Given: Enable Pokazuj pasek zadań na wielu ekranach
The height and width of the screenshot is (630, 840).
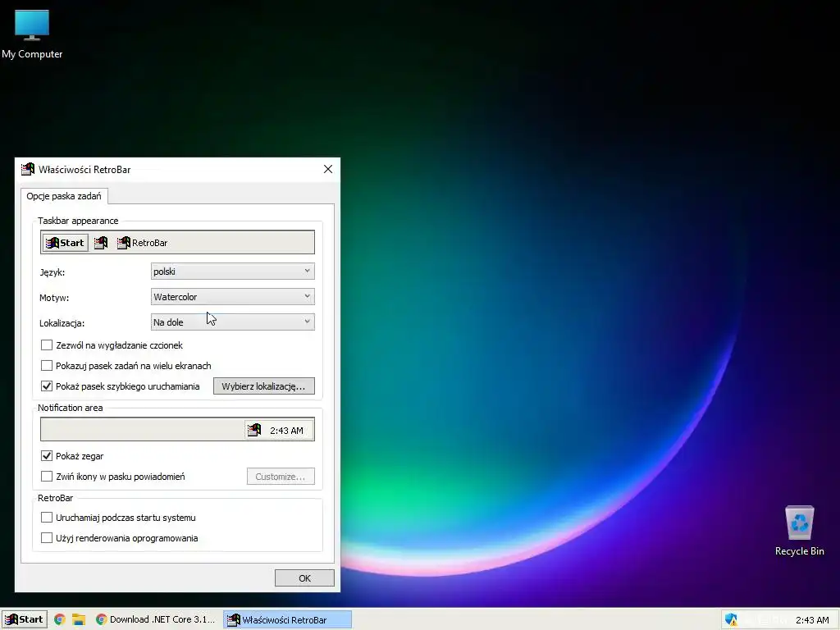Looking at the screenshot, I should [x=47, y=365].
